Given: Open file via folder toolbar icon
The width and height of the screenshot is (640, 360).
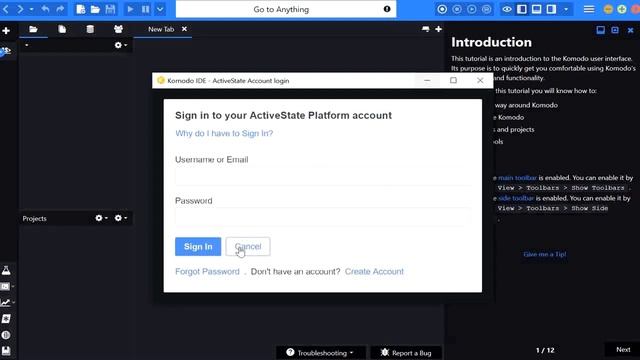Looking at the screenshot, I should (x=95, y=9).
